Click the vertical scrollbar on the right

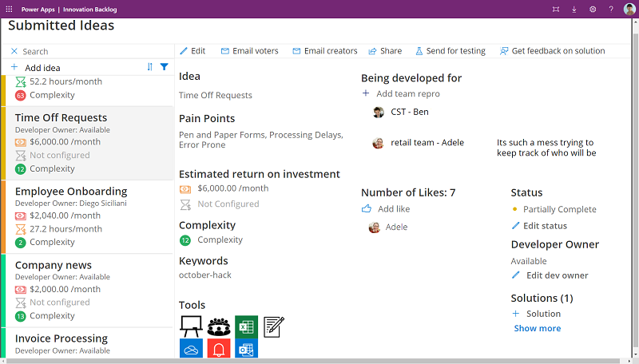point(635,188)
